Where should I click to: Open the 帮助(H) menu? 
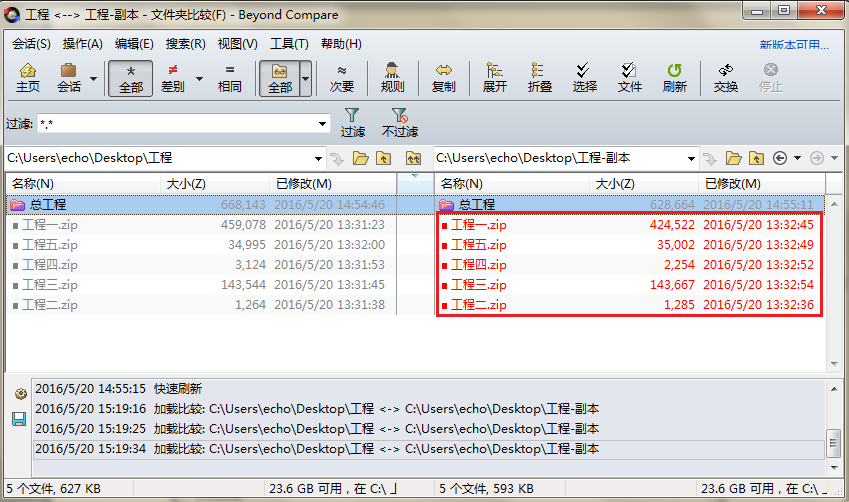[341, 44]
